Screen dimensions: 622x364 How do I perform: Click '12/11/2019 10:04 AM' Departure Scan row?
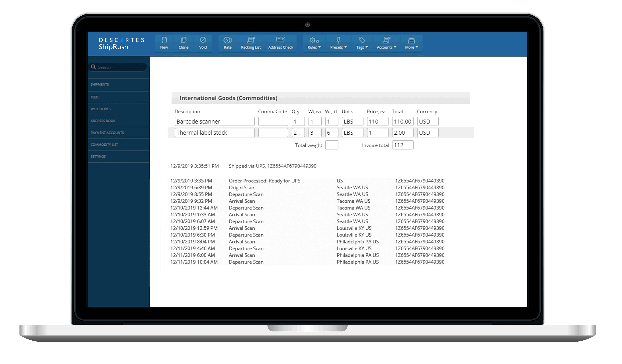click(307, 262)
